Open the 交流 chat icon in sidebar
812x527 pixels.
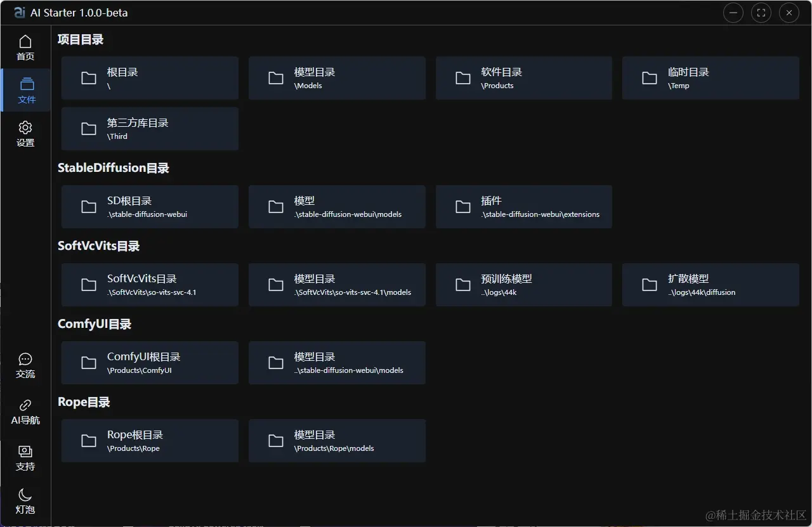pyautogui.click(x=25, y=360)
